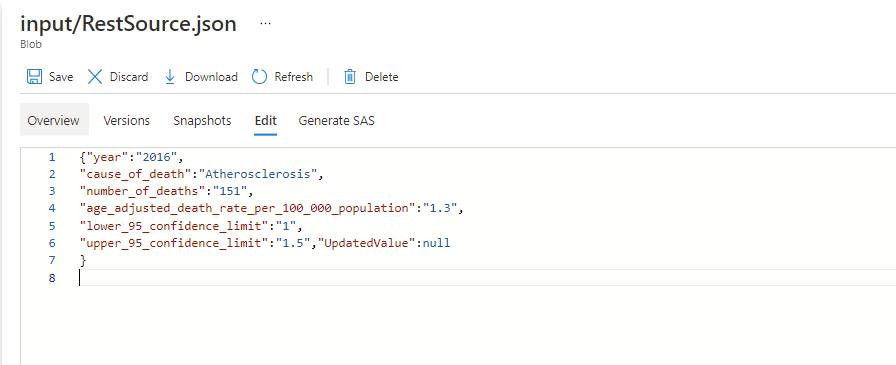The image size is (896, 365).
Task: Click line number 8 in the gutter
Action: tap(53, 278)
